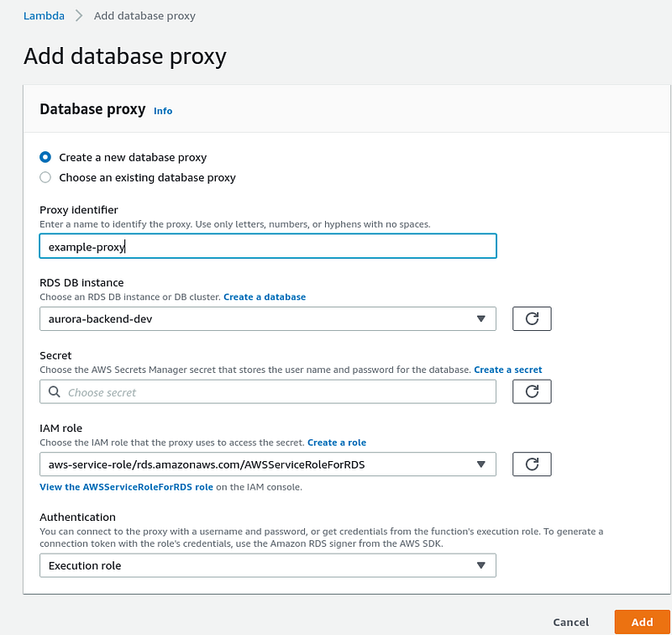
Task: Follow the Create a database link
Action: 265,297
